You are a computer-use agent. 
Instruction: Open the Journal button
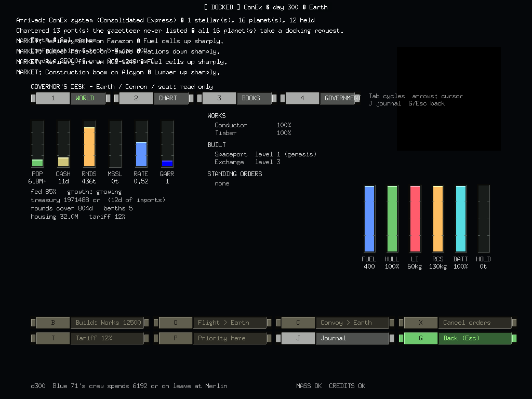coord(335,338)
